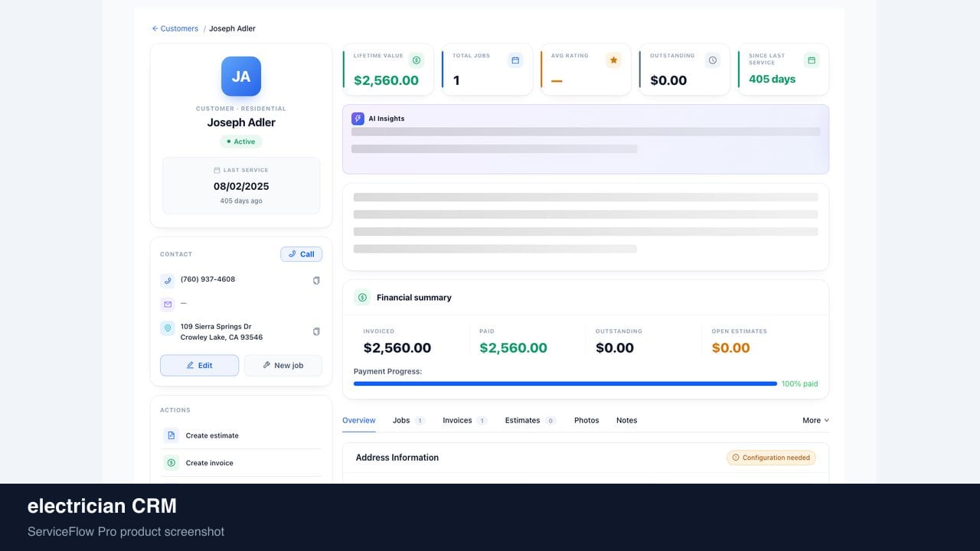Go back to Customers list

tap(175, 28)
